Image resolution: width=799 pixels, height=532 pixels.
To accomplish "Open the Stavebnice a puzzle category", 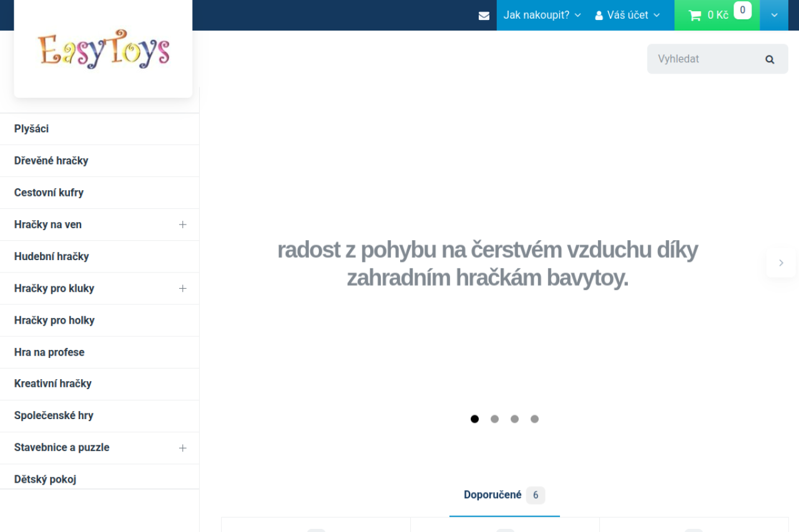I will point(62,447).
